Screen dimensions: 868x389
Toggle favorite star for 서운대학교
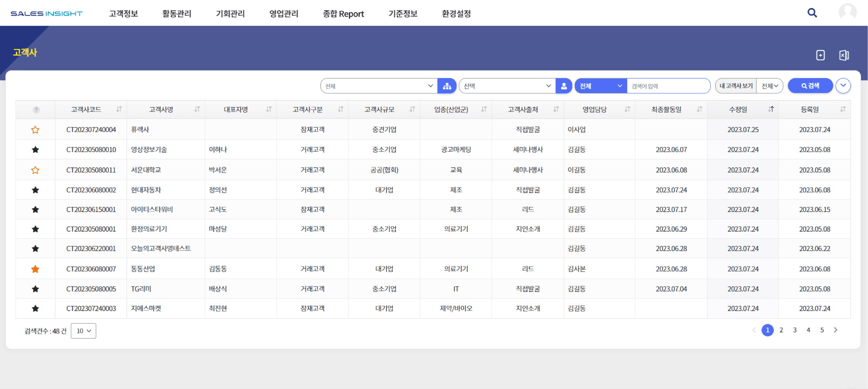[x=35, y=170]
